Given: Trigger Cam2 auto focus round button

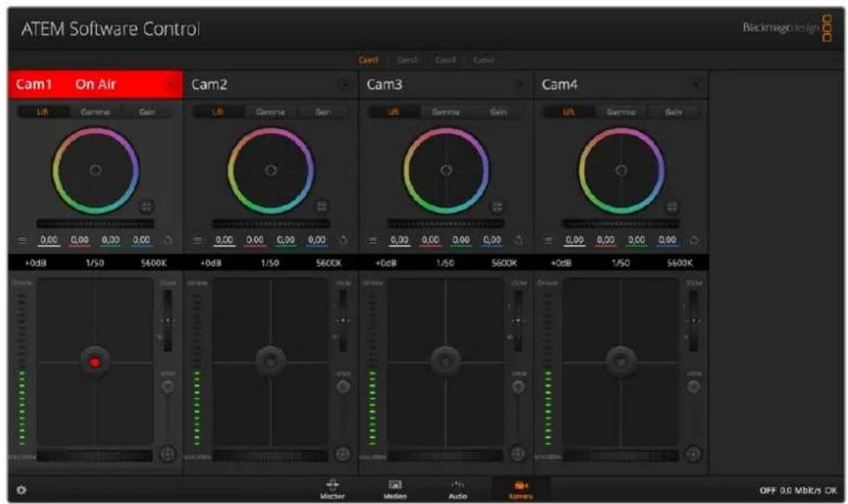Looking at the screenshot, I should pyautogui.click(x=343, y=454).
